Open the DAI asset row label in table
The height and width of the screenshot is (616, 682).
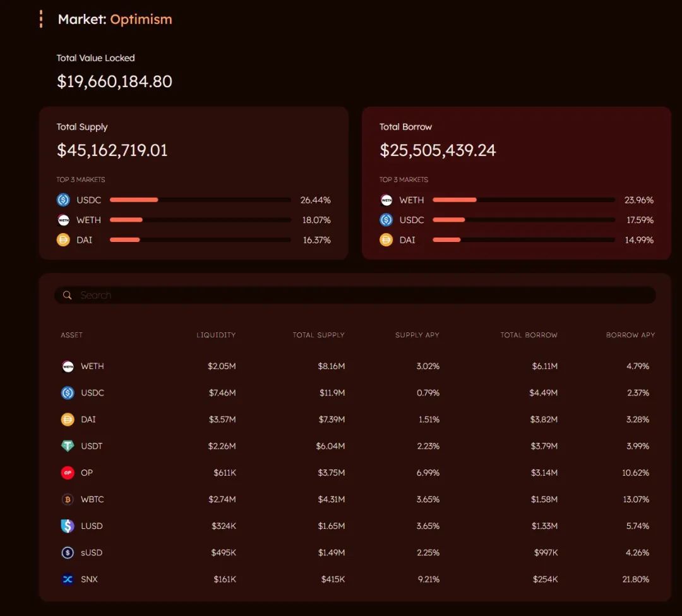88,420
